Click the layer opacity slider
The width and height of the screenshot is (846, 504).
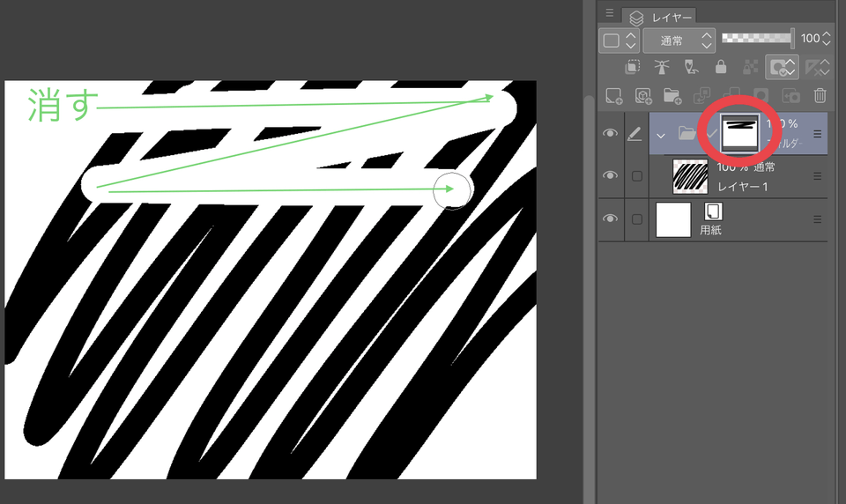[758, 38]
